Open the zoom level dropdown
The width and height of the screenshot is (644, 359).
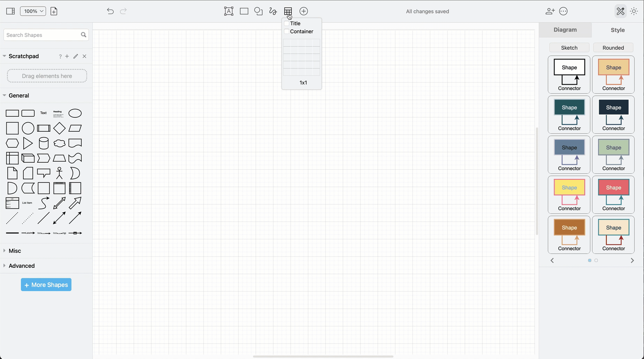point(33,11)
